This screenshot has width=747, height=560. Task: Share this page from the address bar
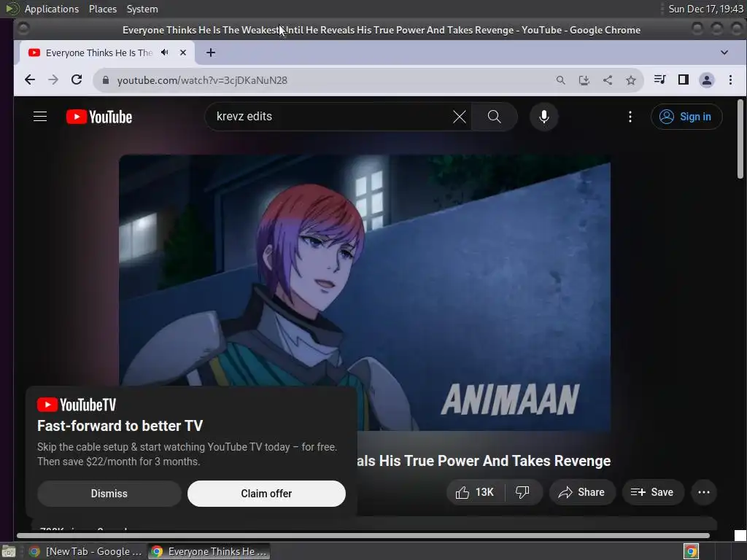pos(608,80)
